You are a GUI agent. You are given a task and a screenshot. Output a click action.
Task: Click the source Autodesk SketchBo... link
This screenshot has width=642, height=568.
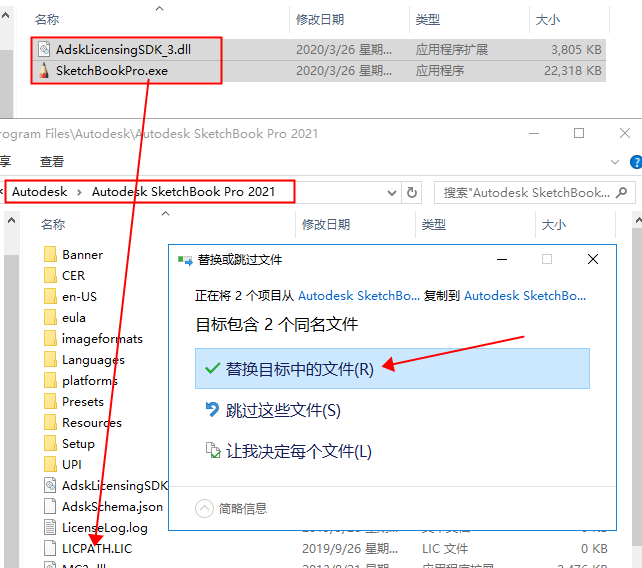point(357,296)
